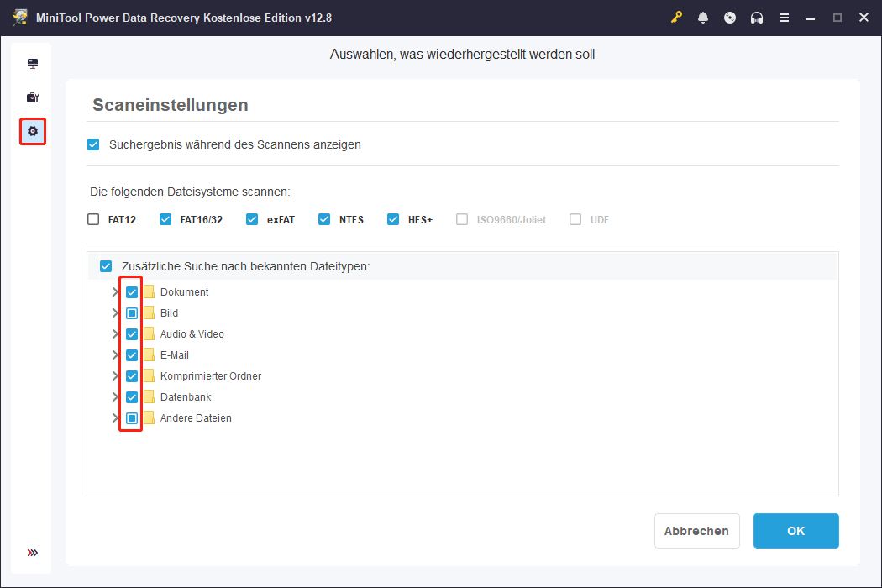Confirm settings with the OK button
882x588 pixels.
click(796, 531)
